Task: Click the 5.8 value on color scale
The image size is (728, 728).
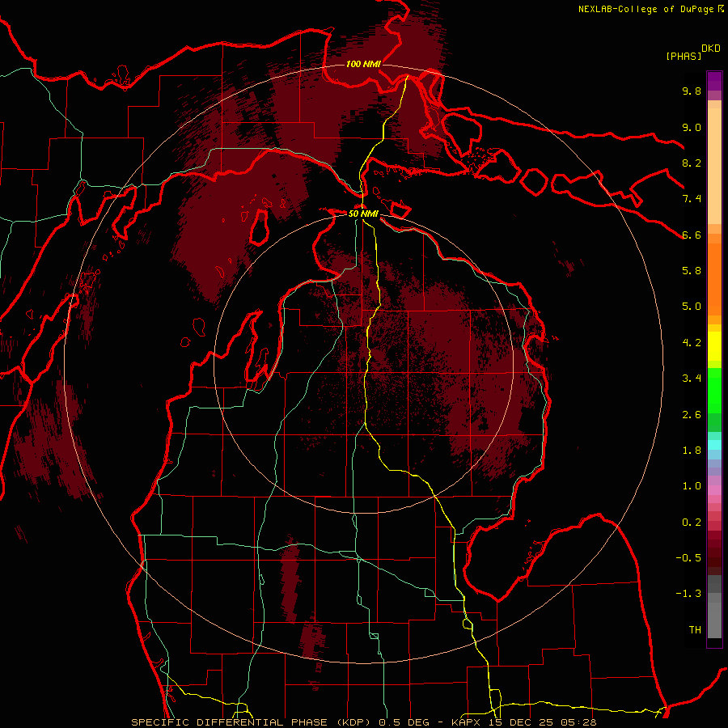Action: [x=692, y=271]
